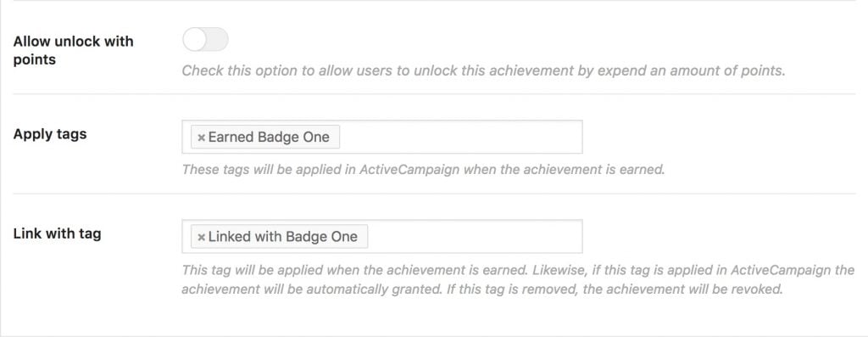
Task: Click the Link with tag help description
Action: click(518, 280)
